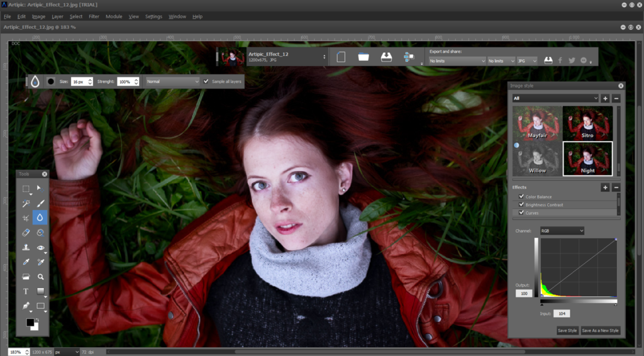This screenshot has width=644, height=356.
Task: Select the Zoom magnifier tool
Action: 41,277
